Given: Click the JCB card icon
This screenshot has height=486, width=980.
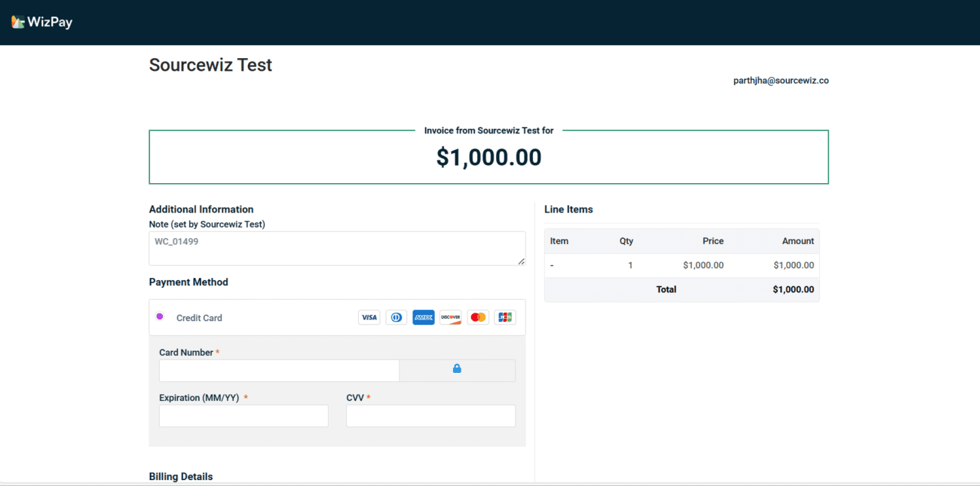Looking at the screenshot, I should click(x=505, y=317).
